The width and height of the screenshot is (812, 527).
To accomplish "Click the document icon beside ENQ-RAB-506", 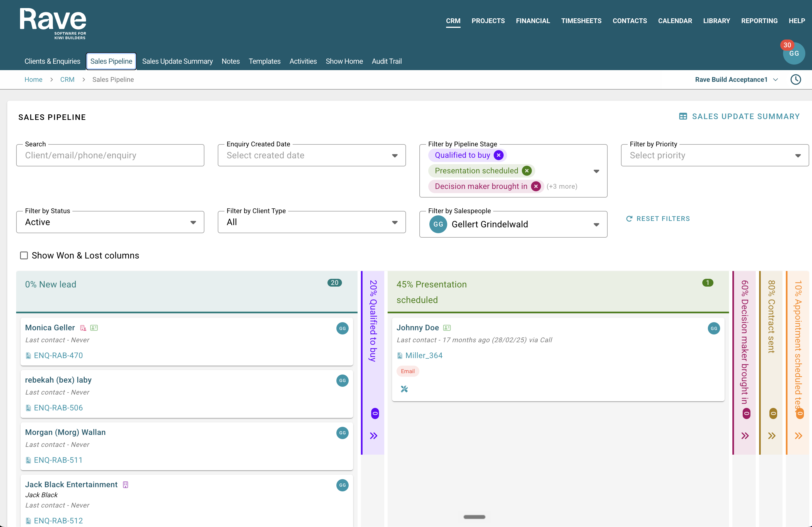I will point(28,408).
